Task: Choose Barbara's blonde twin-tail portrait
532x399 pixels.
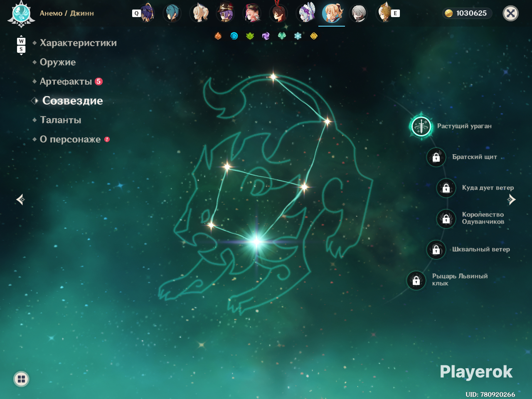Action: 199,13
